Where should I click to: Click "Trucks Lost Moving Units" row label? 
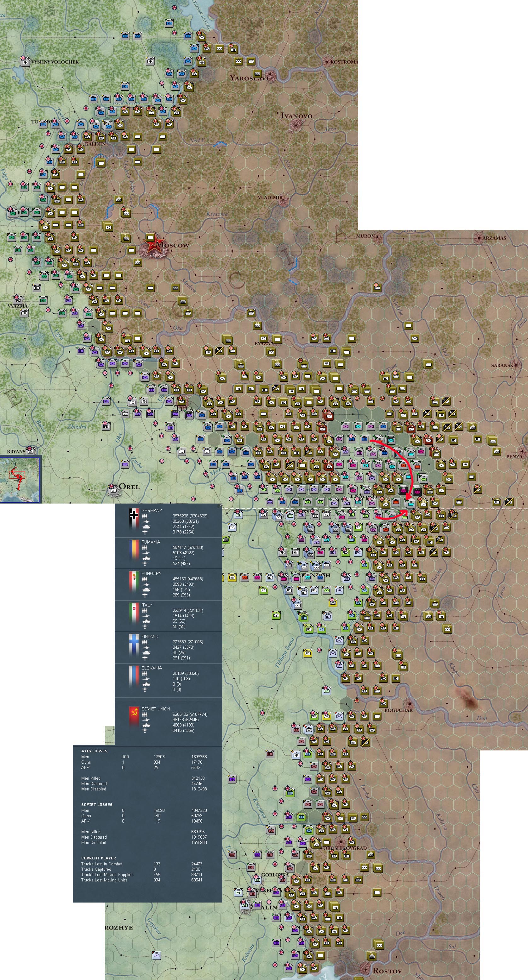[104, 880]
